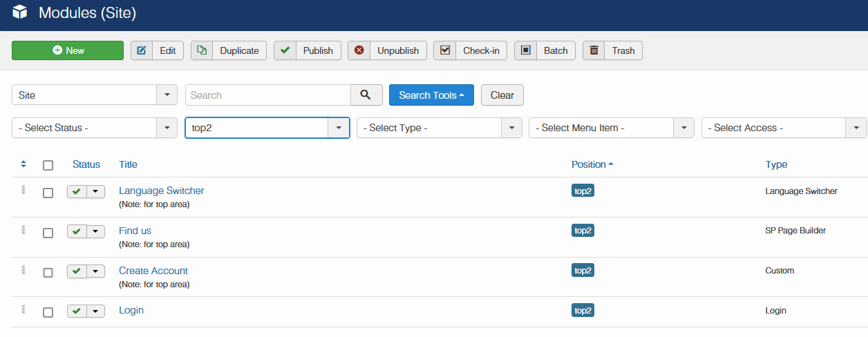Image resolution: width=868 pixels, height=337 pixels.
Task: Select the Login module row checkbox
Action: coord(48,312)
